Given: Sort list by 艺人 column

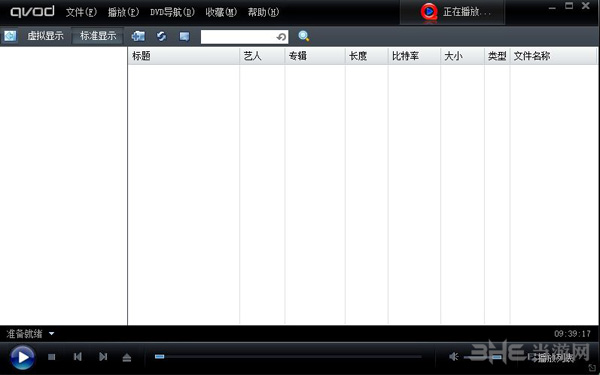Looking at the screenshot, I should click(x=262, y=56).
